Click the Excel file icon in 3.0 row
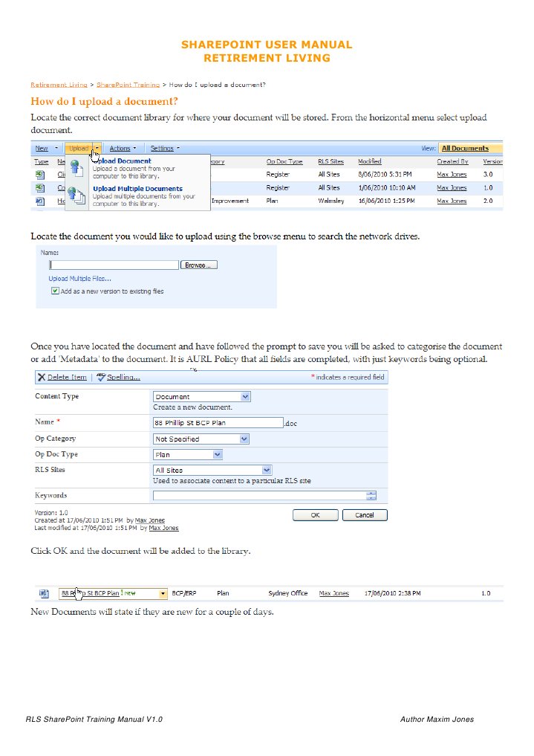 pyautogui.click(x=40, y=175)
